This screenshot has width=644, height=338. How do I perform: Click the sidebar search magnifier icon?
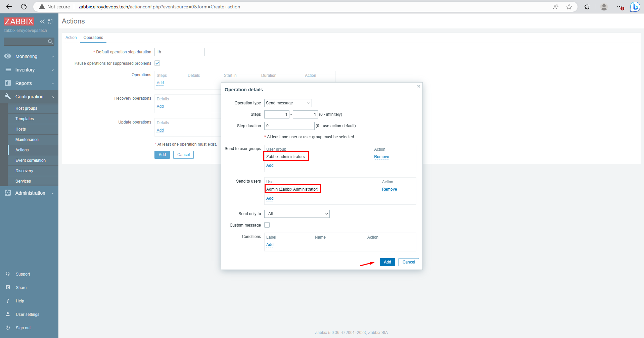50,42
